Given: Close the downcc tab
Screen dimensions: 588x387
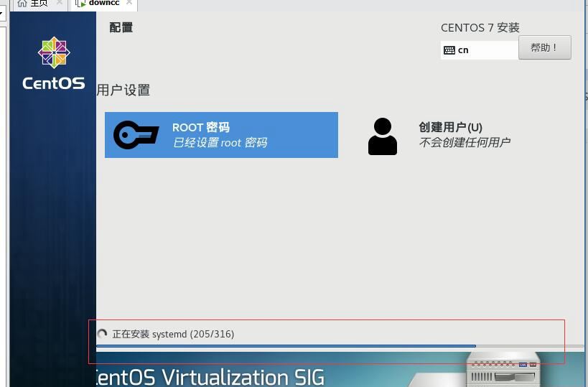Looking at the screenshot, I should (129, 3).
